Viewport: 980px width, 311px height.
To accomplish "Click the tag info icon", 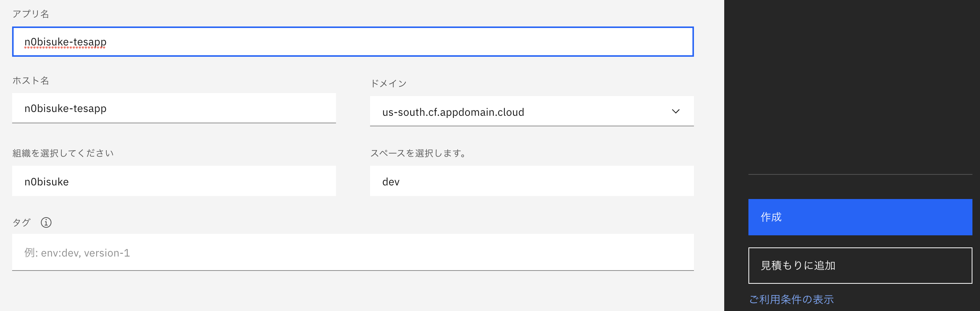I will 46,222.
